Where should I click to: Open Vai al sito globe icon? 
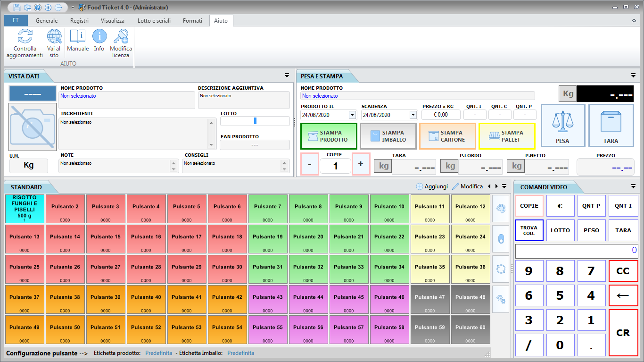[x=54, y=37]
